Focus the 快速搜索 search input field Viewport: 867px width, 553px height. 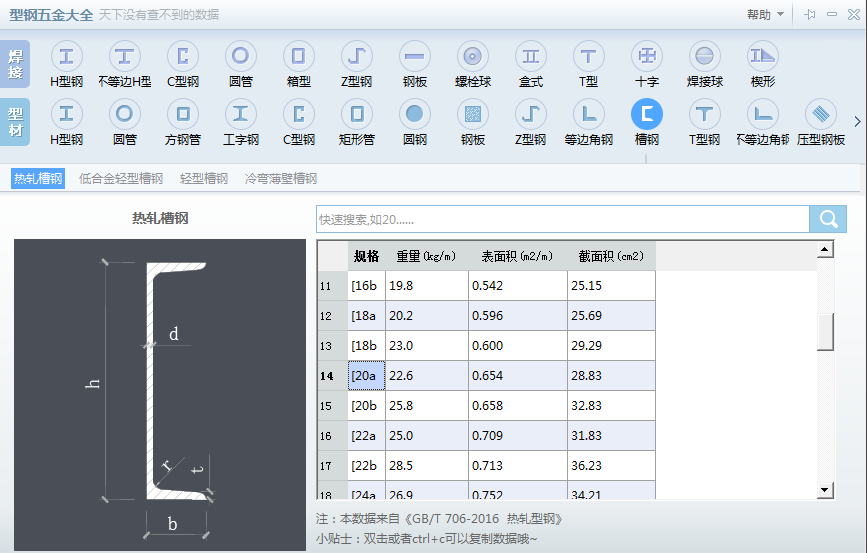tap(563, 220)
